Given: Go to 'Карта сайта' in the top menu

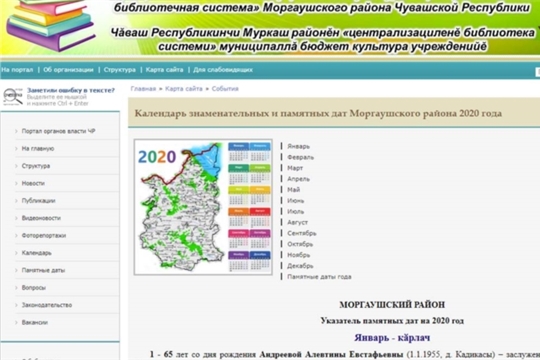Looking at the screenshot, I should [x=164, y=70].
